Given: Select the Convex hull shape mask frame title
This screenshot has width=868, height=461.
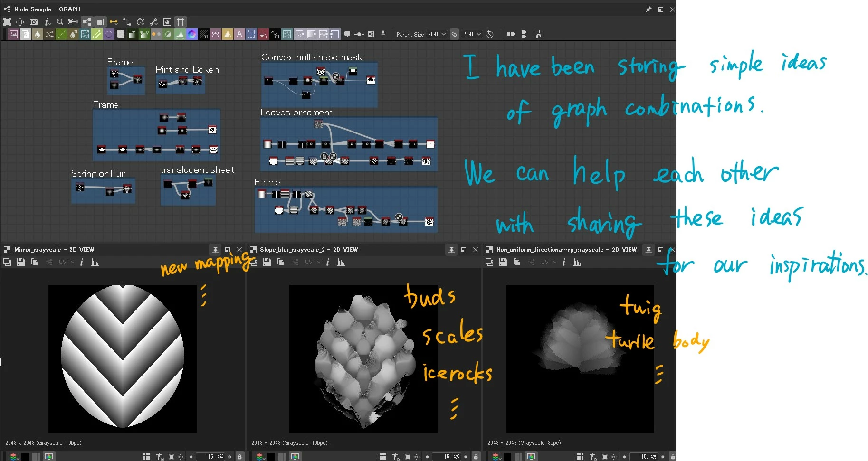Looking at the screenshot, I should pos(312,57).
